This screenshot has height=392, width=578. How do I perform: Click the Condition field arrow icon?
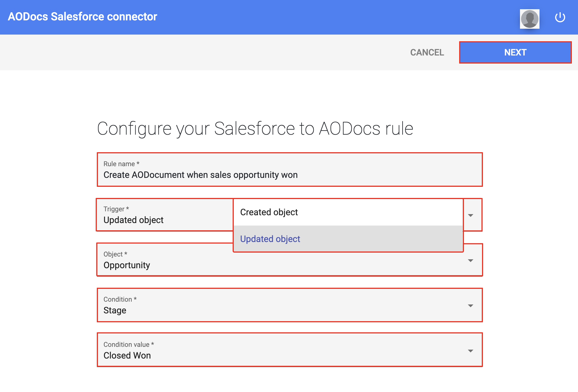tap(471, 306)
